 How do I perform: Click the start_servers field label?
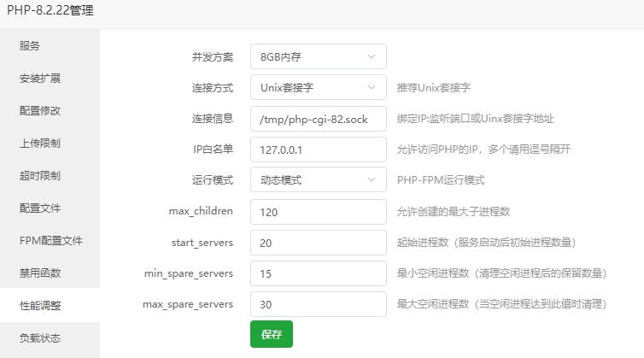pyautogui.click(x=202, y=243)
